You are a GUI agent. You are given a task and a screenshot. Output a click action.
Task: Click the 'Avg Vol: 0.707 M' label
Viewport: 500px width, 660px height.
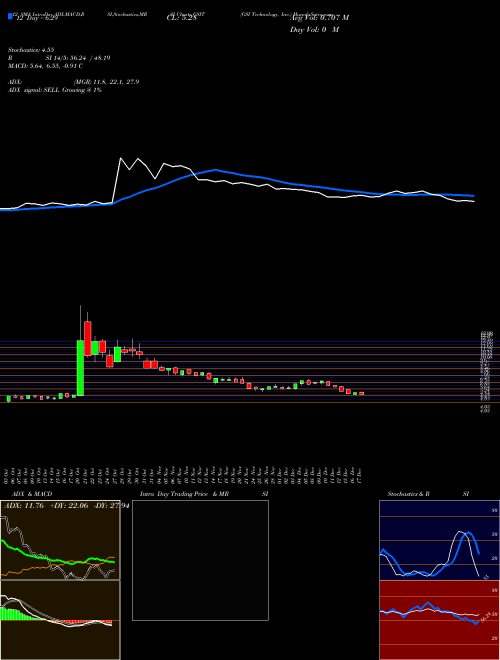(319, 18)
